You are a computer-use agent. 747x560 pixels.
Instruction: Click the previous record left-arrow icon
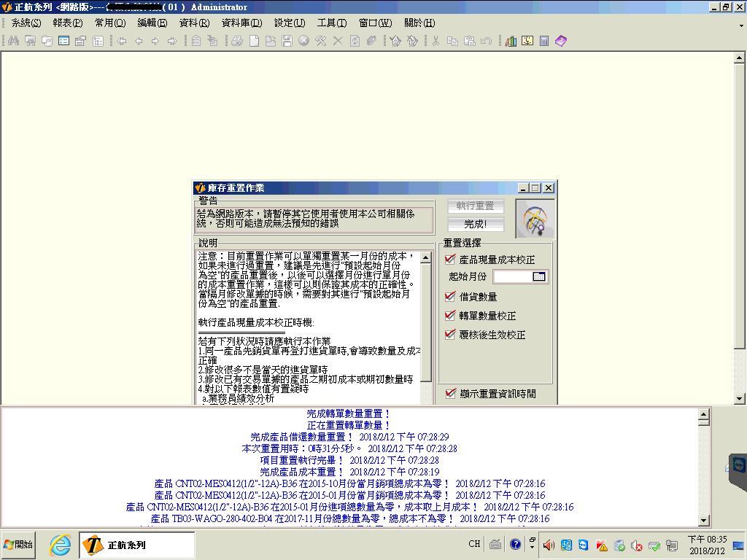[139, 41]
